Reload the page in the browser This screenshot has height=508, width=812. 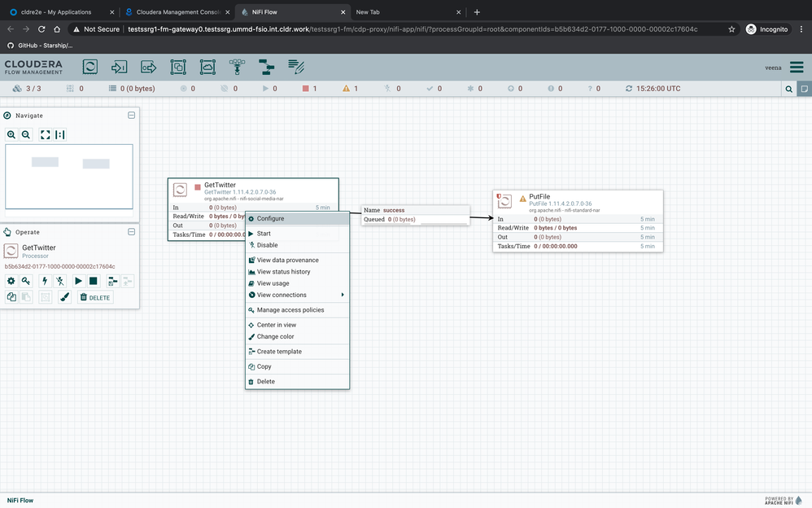tap(41, 29)
